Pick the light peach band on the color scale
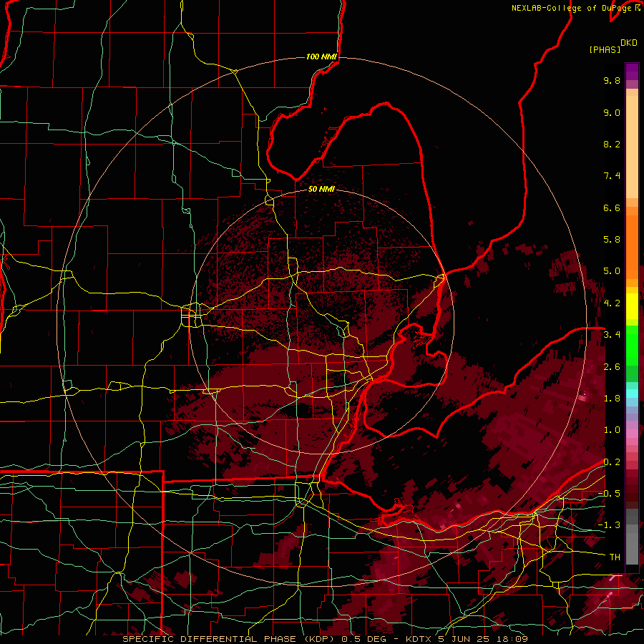The image size is (644, 644). [632, 144]
